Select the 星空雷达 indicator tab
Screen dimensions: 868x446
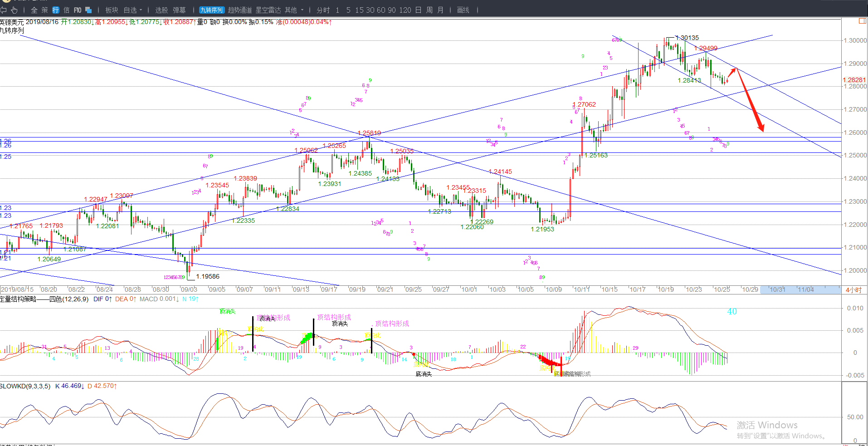pos(268,10)
